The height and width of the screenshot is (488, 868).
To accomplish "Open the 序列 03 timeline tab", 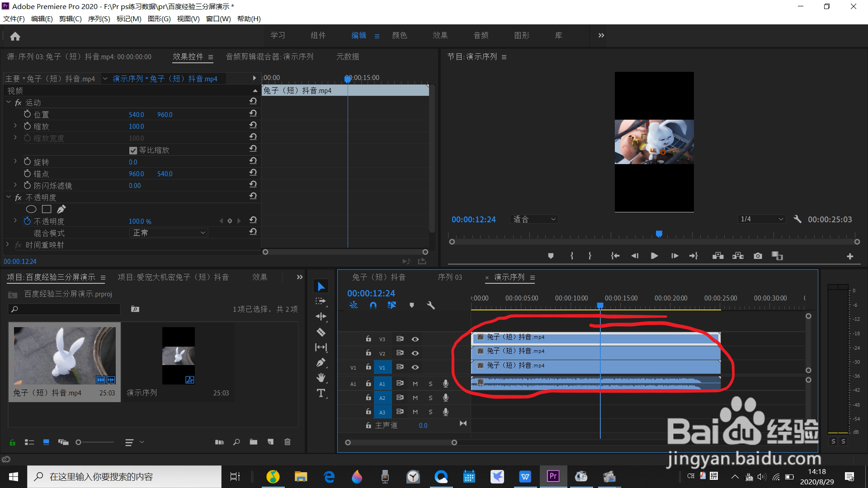I will coord(450,277).
